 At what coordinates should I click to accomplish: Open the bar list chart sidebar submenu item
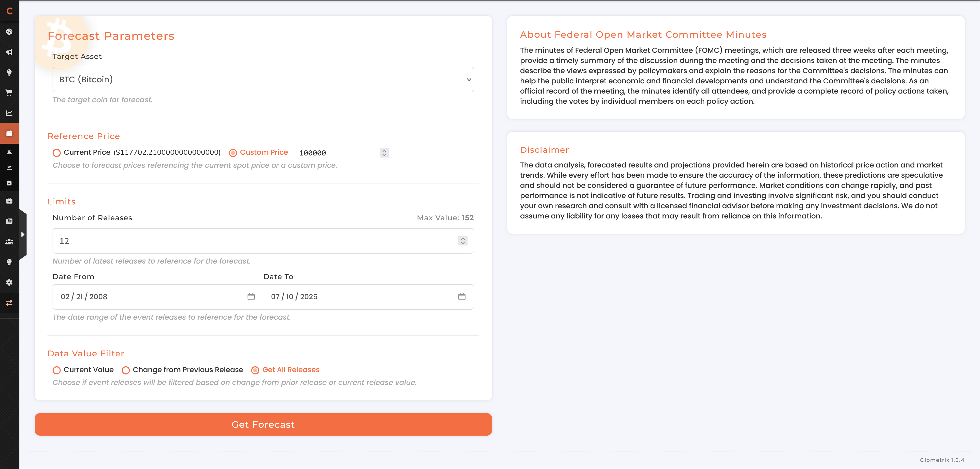pos(9,152)
